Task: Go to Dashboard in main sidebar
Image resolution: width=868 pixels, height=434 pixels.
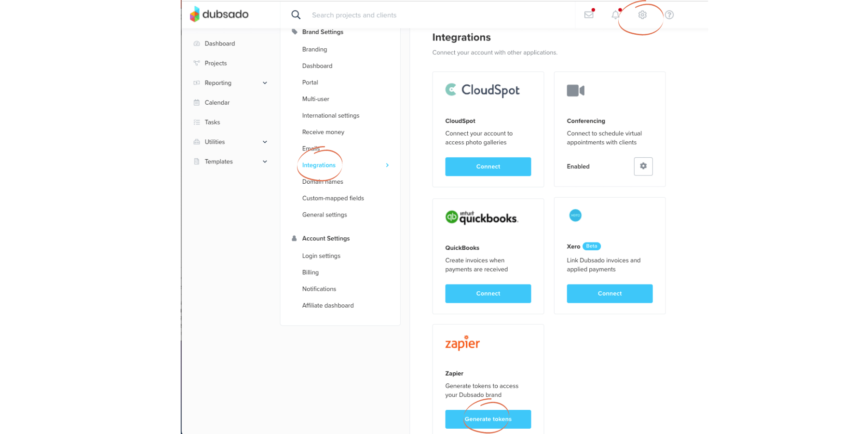Action: pos(220,43)
